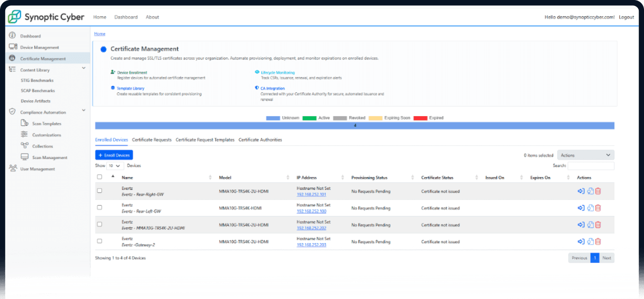Toggle the select-all checkbox in table header

[100, 177]
